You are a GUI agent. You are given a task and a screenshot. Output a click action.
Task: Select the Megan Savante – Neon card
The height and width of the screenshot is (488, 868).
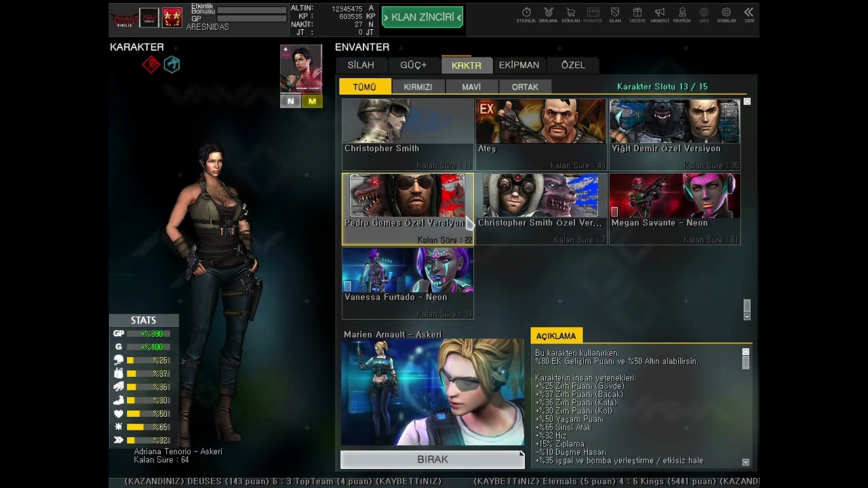click(x=675, y=209)
